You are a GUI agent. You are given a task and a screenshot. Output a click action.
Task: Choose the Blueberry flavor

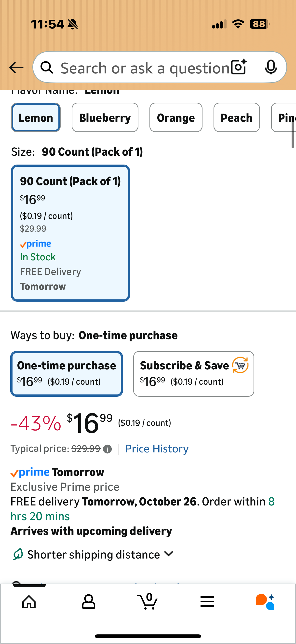click(105, 117)
